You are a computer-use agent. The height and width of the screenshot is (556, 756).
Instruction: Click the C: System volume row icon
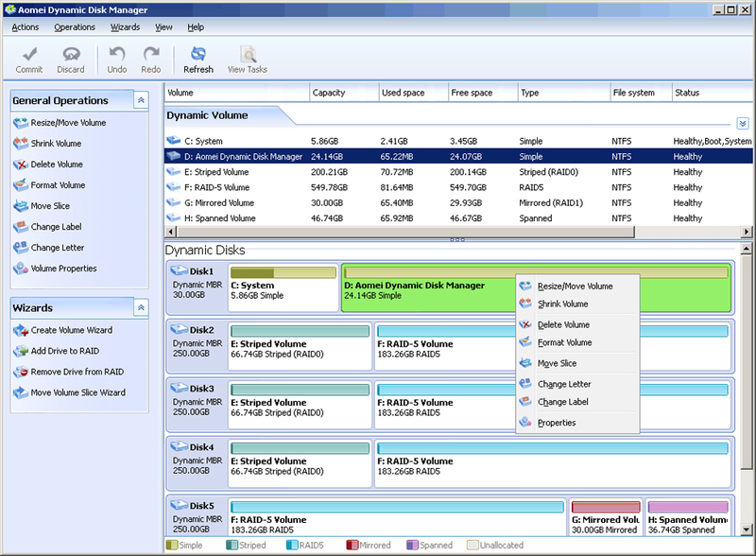pyautogui.click(x=173, y=141)
